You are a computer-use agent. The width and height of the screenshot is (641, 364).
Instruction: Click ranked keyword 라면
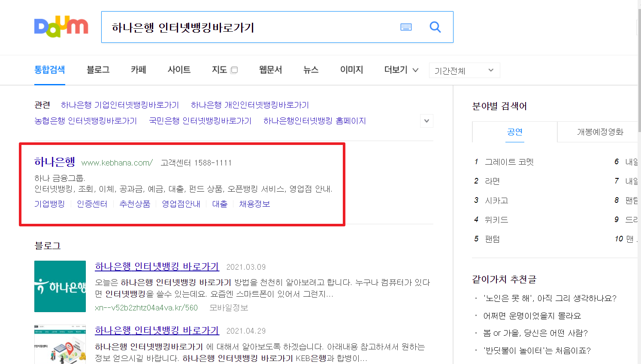tap(493, 181)
